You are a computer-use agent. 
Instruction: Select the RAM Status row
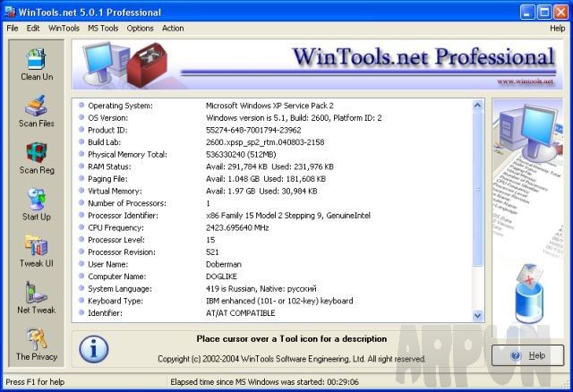[272, 166]
